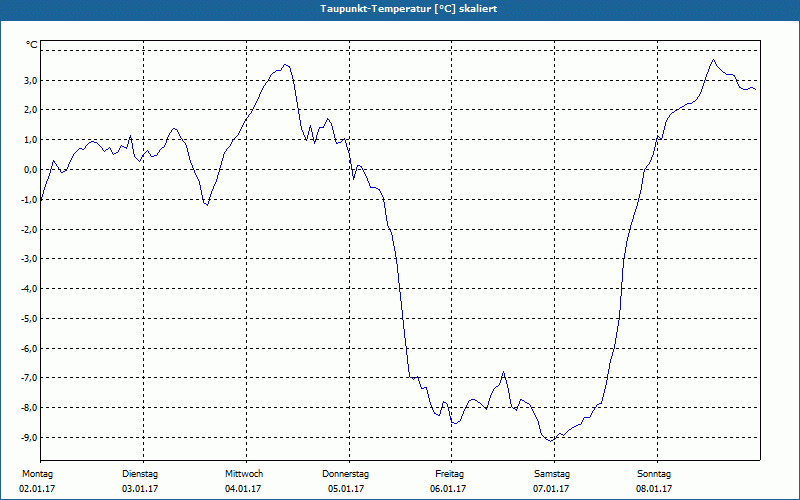
Task: Click the '-3,0' y-axis label
Action: 29,259
